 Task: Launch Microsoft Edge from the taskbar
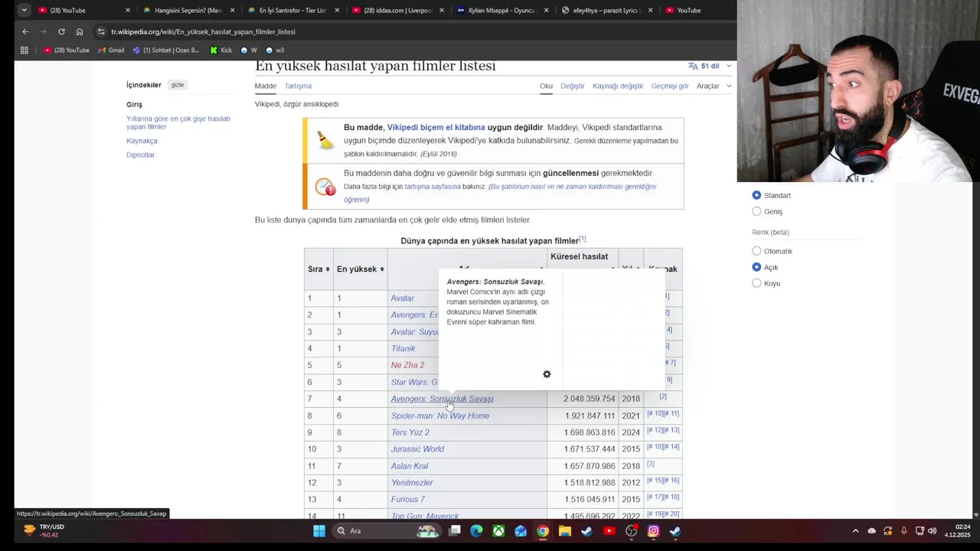point(476,531)
